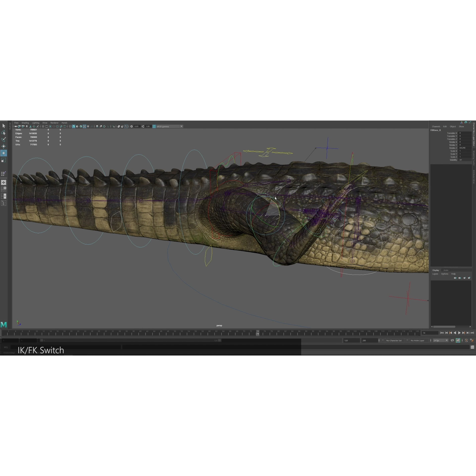Activate the Lasso Select tool

(4, 133)
